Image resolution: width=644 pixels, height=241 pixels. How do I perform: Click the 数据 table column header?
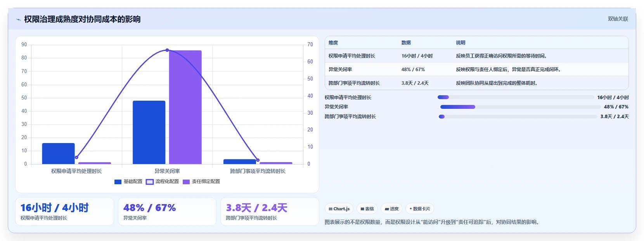pos(406,43)
